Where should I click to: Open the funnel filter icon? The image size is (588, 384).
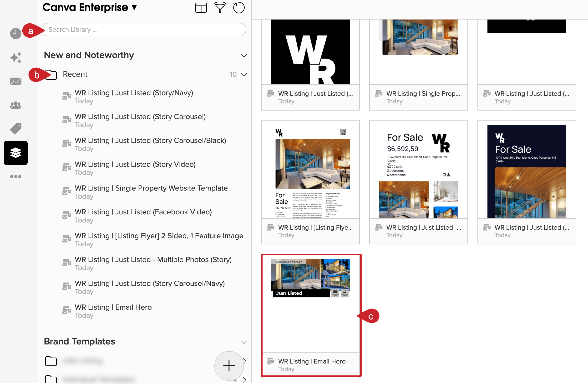coord(220,8)
